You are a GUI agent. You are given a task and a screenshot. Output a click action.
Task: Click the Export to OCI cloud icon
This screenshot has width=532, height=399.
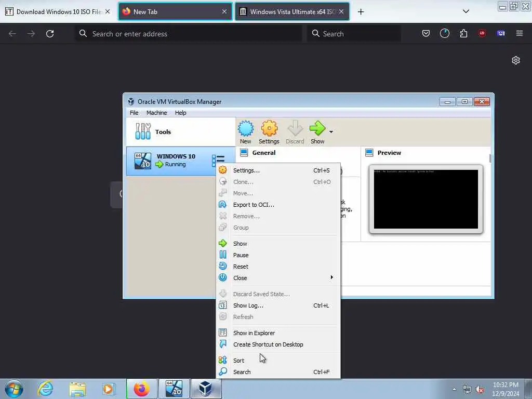(x=222, y=204)
